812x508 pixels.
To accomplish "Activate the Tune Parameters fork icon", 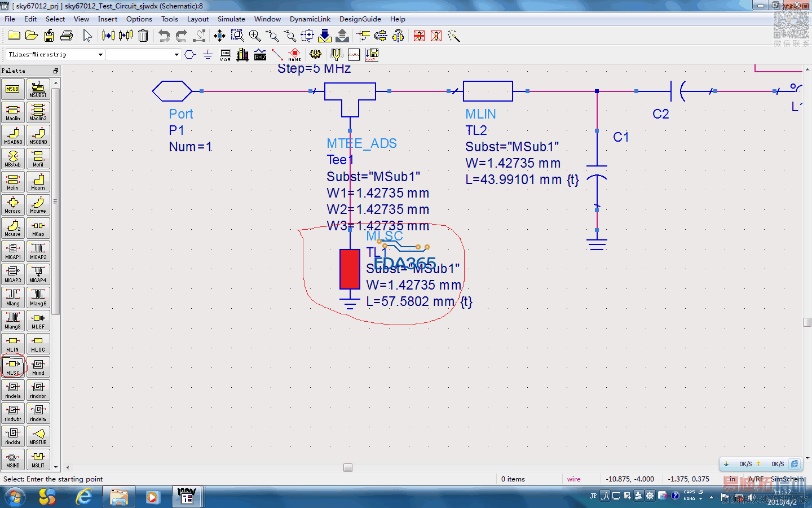I will [336, 54].
